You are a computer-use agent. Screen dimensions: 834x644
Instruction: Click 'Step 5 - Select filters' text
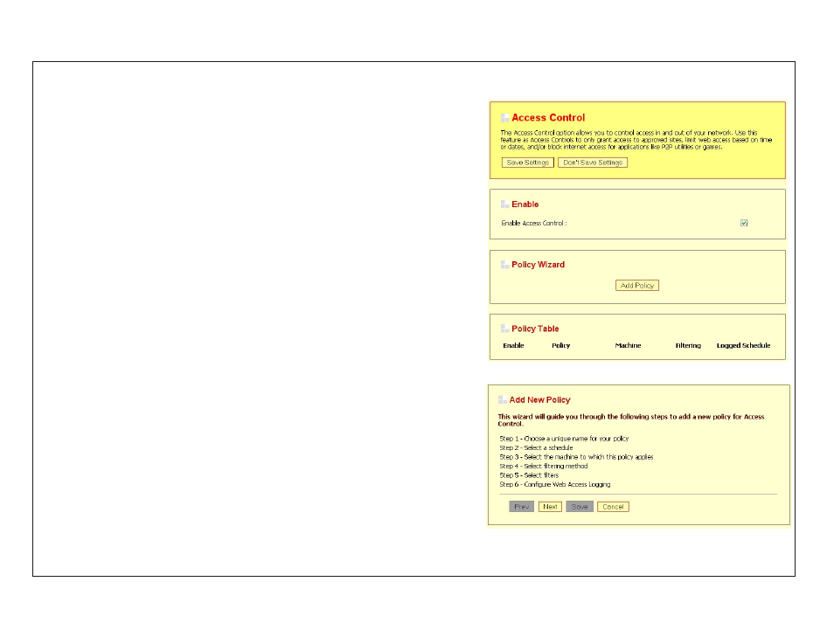(529, 475)
